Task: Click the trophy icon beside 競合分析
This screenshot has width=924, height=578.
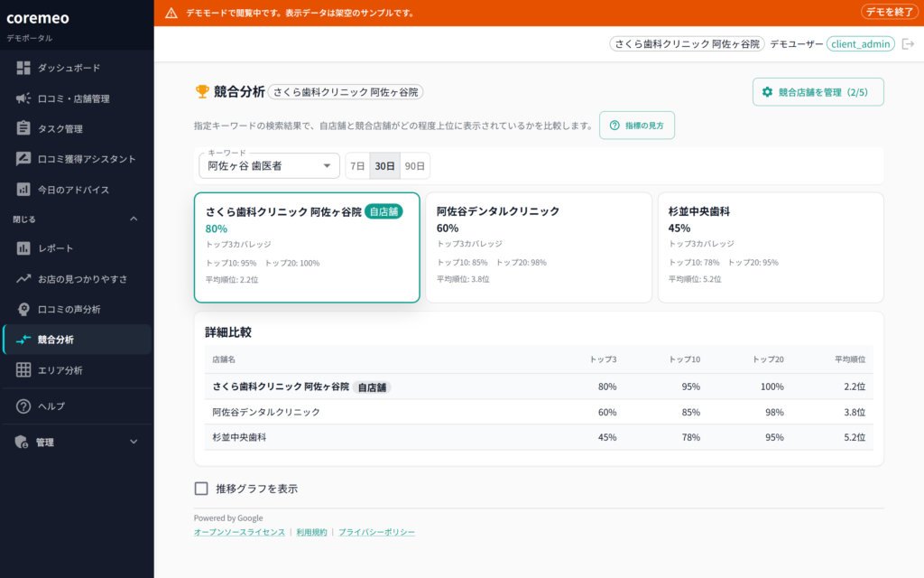Action: click(201, 91)
